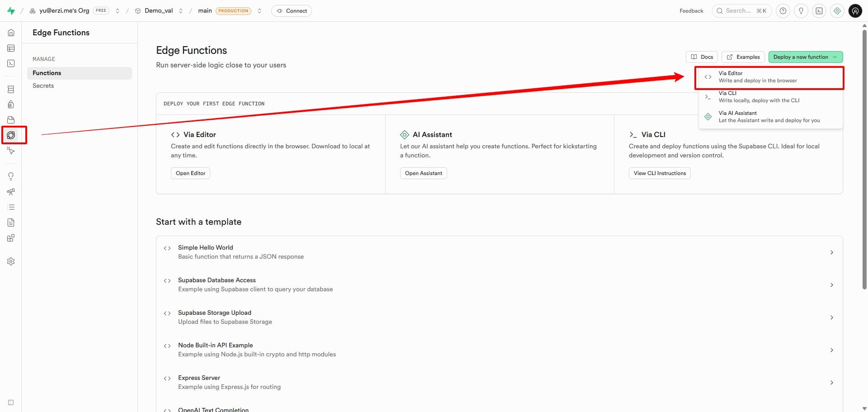
Task: Click the Supabase lightning bolt logo
Action: point(11,11)
